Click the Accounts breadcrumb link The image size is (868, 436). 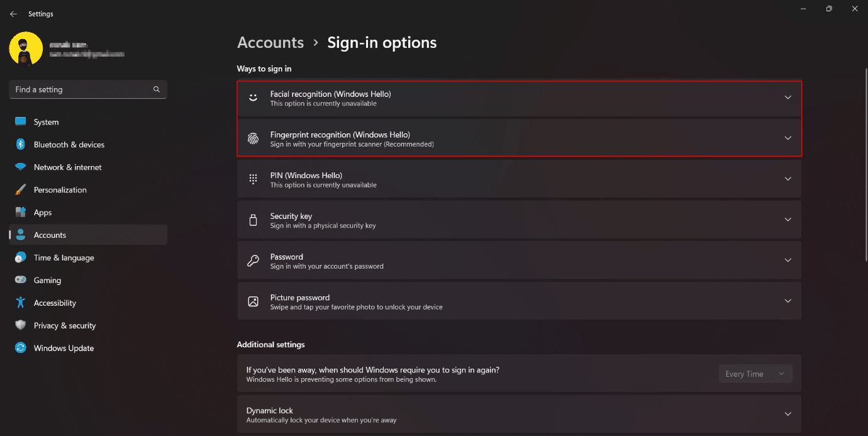(x=270, y=43)
